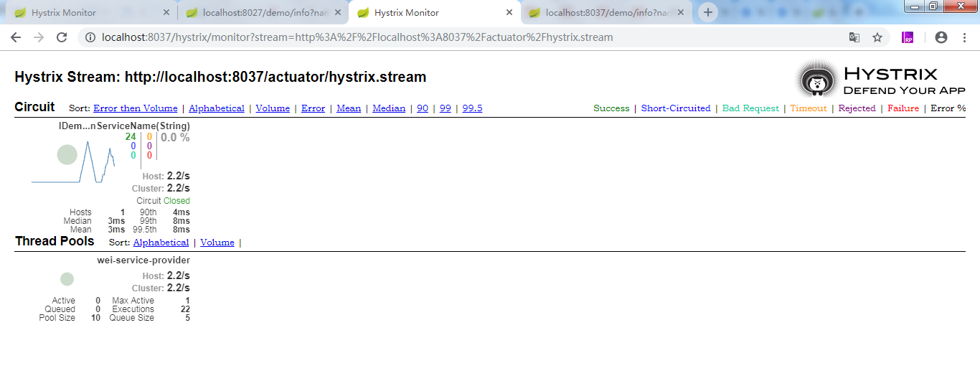Click the Rejected legend label

click(x=857, y=108)
